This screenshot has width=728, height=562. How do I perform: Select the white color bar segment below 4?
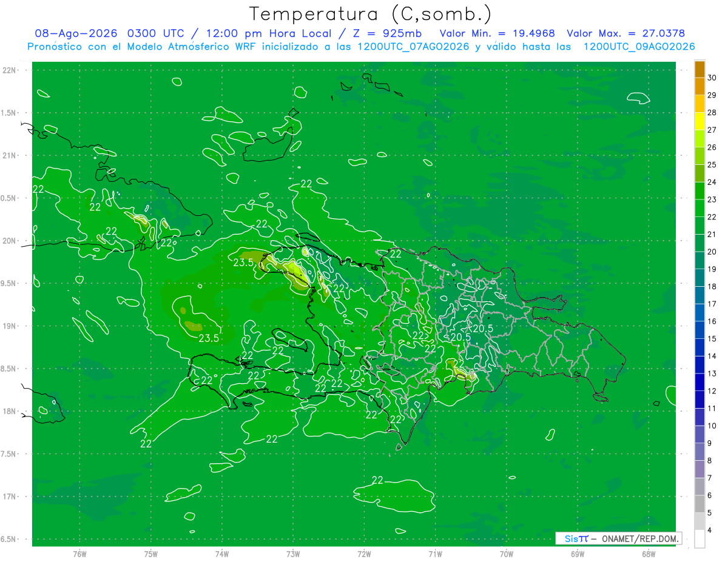(x=699, y=539)
